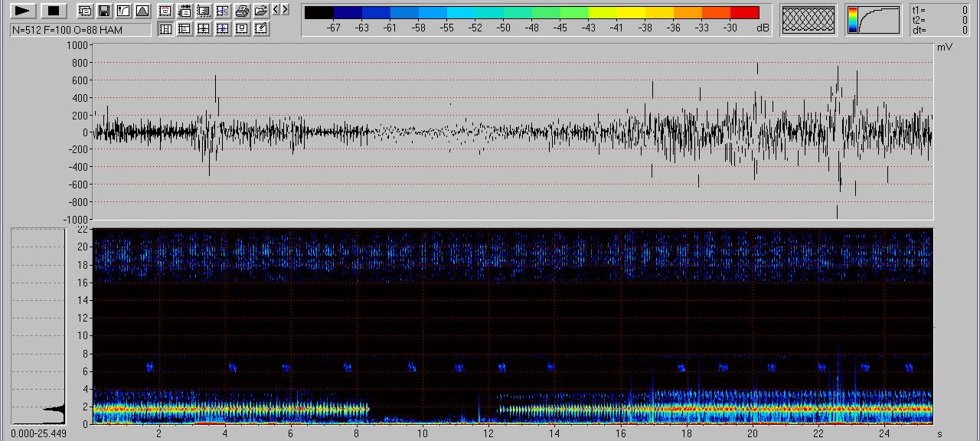Click the printer icon to print
The height and width of the screenshot is (441, 980).
tap(242, 11)
